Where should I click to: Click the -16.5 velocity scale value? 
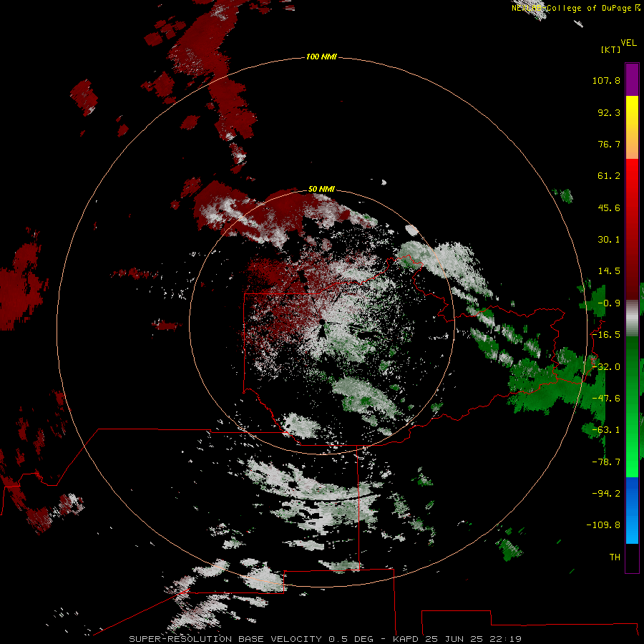click(x=606, y=335)
